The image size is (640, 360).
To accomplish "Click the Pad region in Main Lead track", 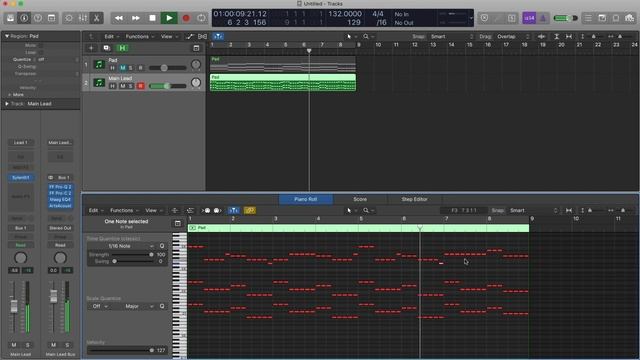I will 282,82.
